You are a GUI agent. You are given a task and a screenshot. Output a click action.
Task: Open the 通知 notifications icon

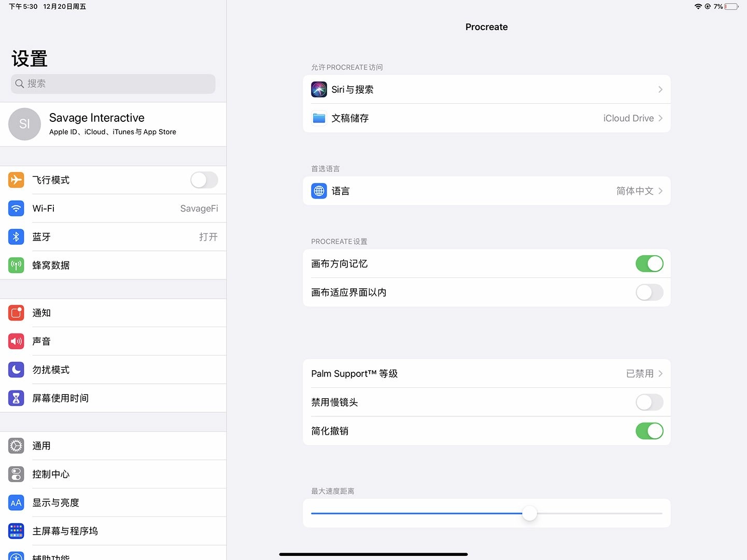click(x=16, y=313)
